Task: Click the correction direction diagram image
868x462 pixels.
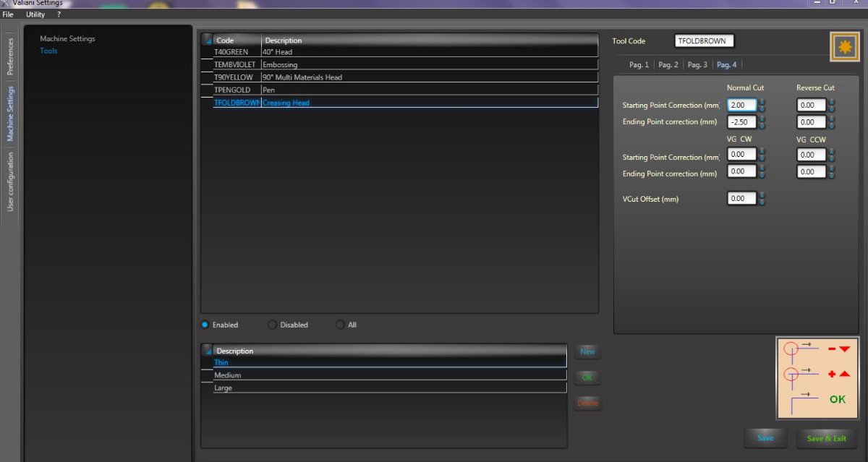Action: [818, 378]
